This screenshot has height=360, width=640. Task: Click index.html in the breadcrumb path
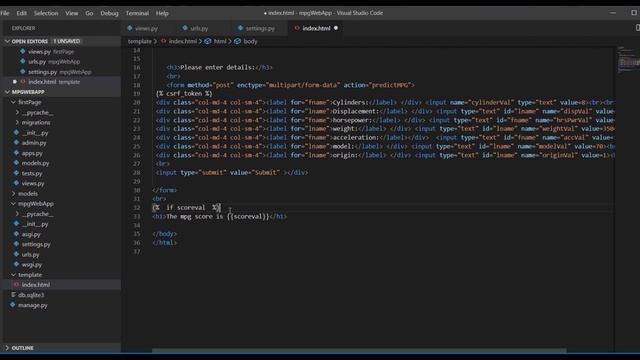(182, 41)
